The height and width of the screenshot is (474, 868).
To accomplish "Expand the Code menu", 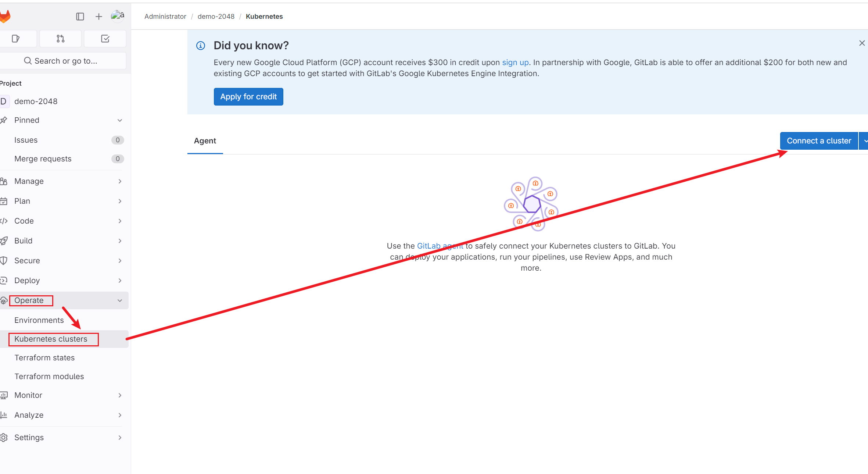I will pyautogui.click(x=64, y=221).
